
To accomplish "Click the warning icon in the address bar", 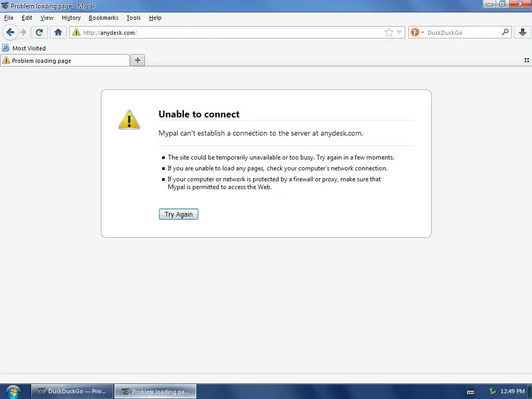I will coord(76,33).
